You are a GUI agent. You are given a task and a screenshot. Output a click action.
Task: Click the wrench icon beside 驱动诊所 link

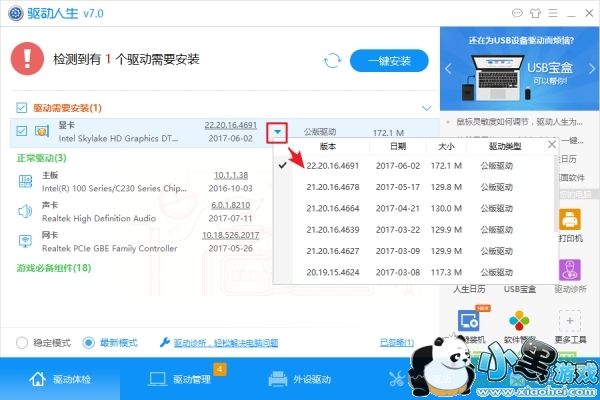click(x=165, y=342)
